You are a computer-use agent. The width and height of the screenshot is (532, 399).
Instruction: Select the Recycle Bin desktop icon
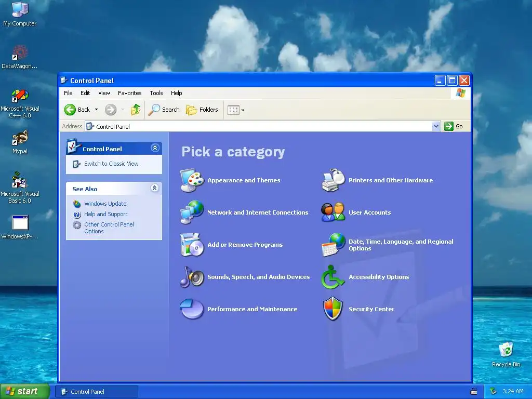click(x=506, y=354)
